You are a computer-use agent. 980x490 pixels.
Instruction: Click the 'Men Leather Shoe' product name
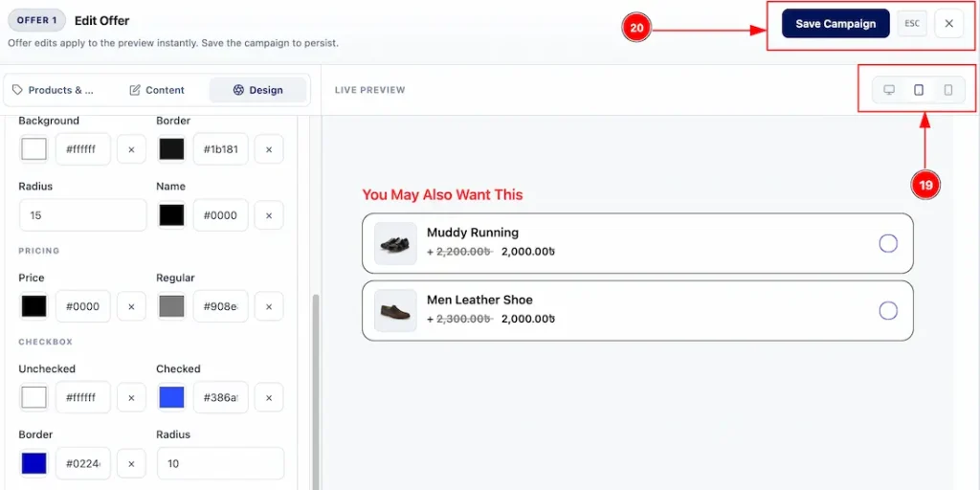[479, 300]
